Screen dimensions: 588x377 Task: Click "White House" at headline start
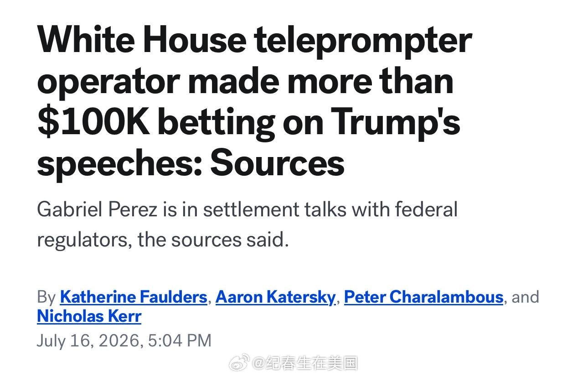(x=142, y=39)
